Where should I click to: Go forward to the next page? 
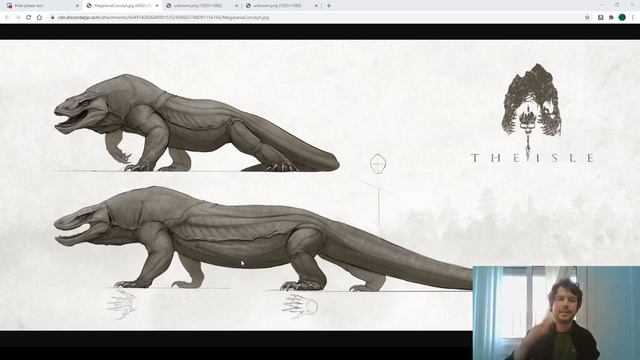(18, 18)
